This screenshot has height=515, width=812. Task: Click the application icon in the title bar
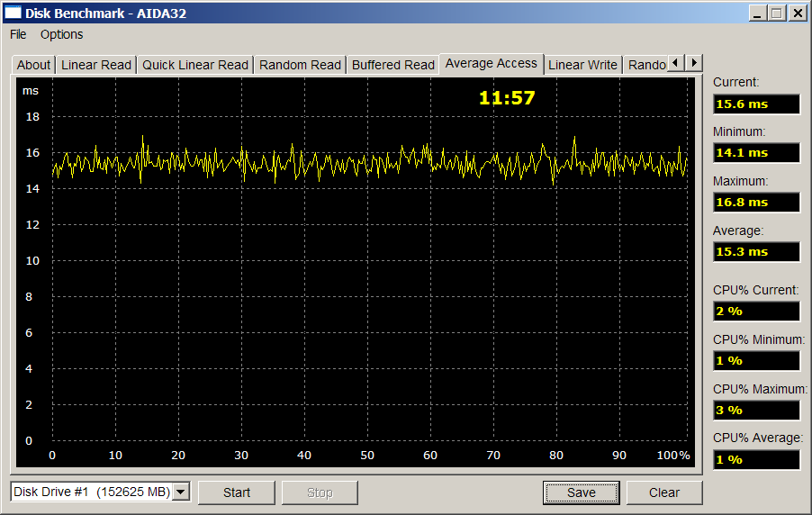pyautogui.click(x=13, y=13)
